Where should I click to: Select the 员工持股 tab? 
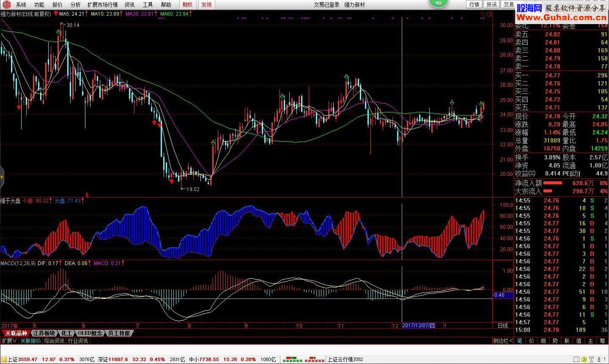119,333
